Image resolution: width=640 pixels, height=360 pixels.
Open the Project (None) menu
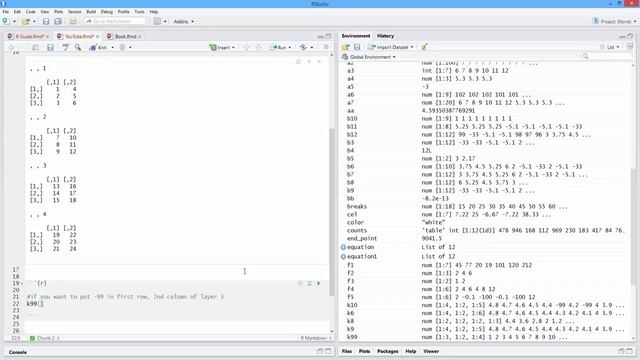[x=614, y=21]
